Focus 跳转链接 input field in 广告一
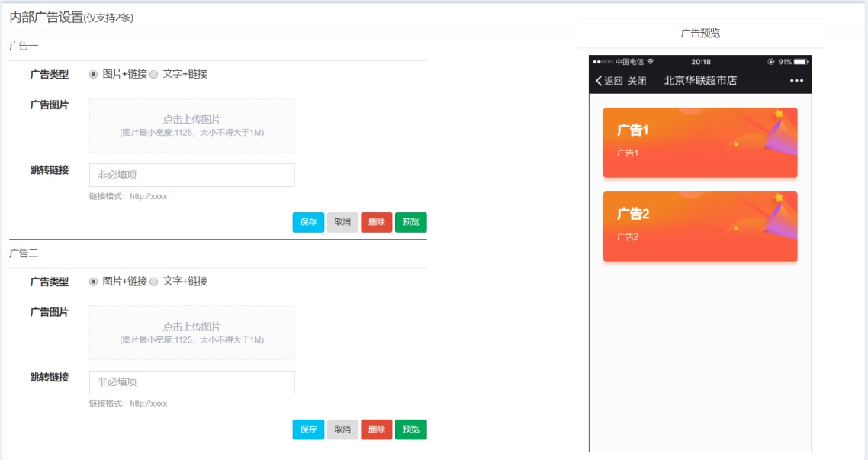 192,175
